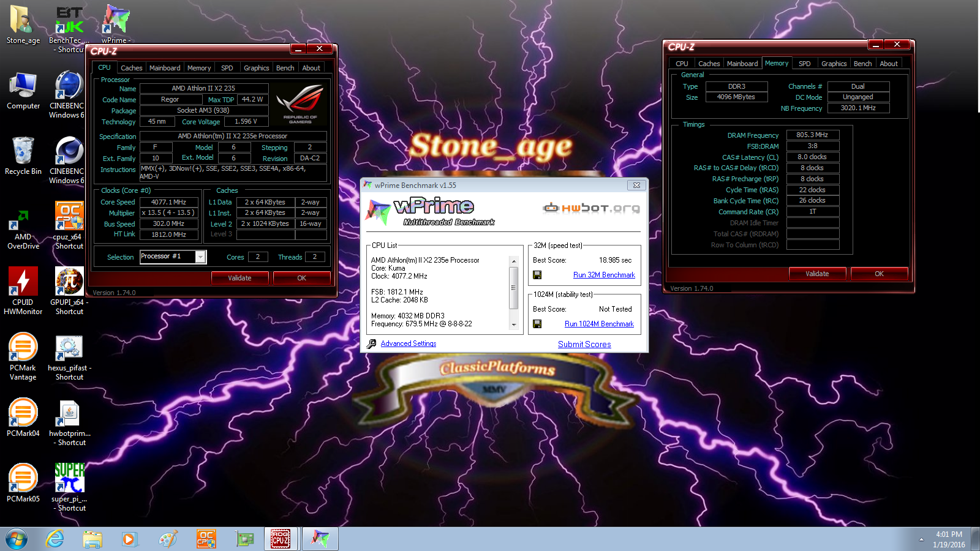Run 1024M Benchmark link

[599, 324]
